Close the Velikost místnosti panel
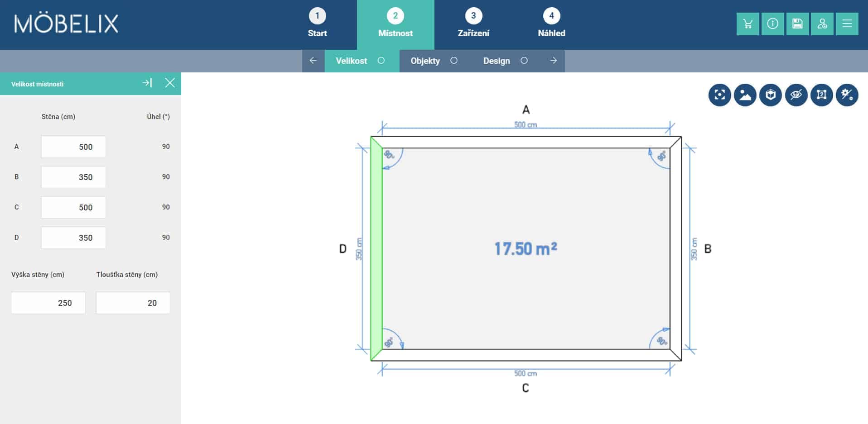 170,83
